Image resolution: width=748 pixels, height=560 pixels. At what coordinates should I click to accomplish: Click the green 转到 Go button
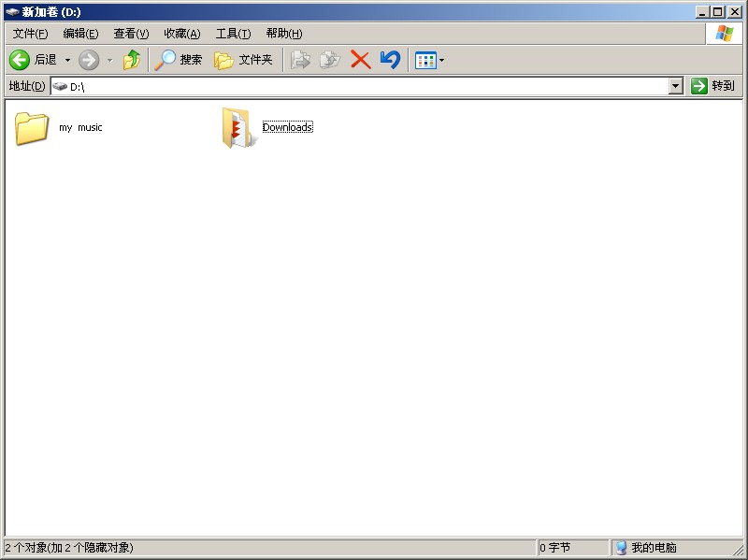pyautogui.click(x=713, y=86)
